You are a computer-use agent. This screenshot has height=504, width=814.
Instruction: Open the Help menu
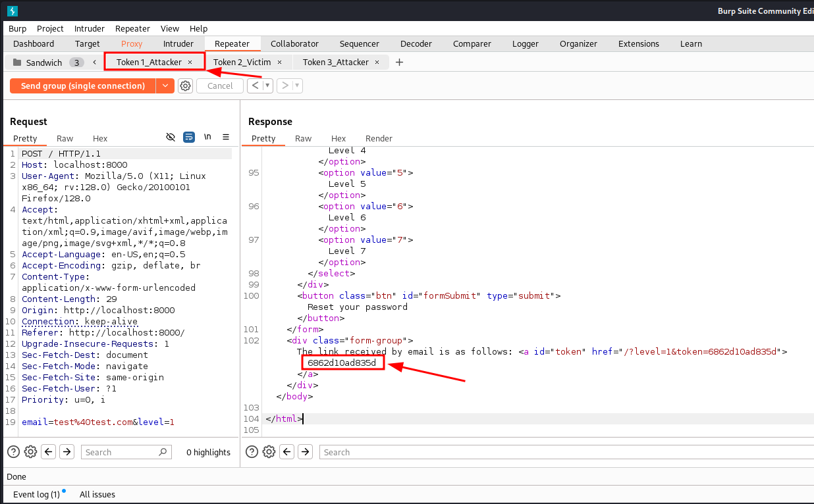point(198,28)
